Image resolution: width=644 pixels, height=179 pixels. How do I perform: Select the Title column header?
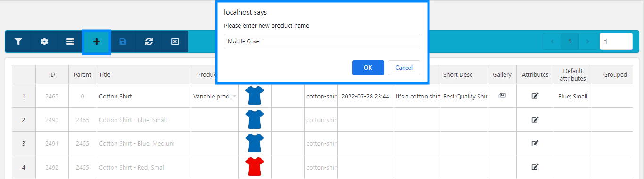click(105, 74)
